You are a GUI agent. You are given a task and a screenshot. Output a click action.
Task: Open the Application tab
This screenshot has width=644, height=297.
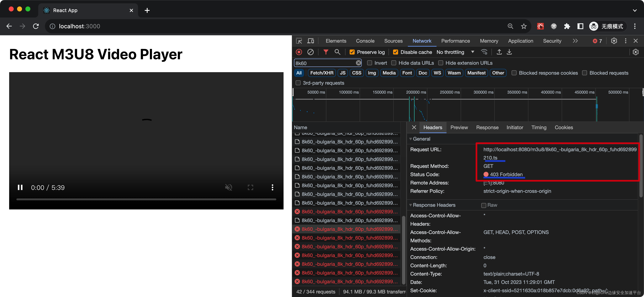click(521, 41)
